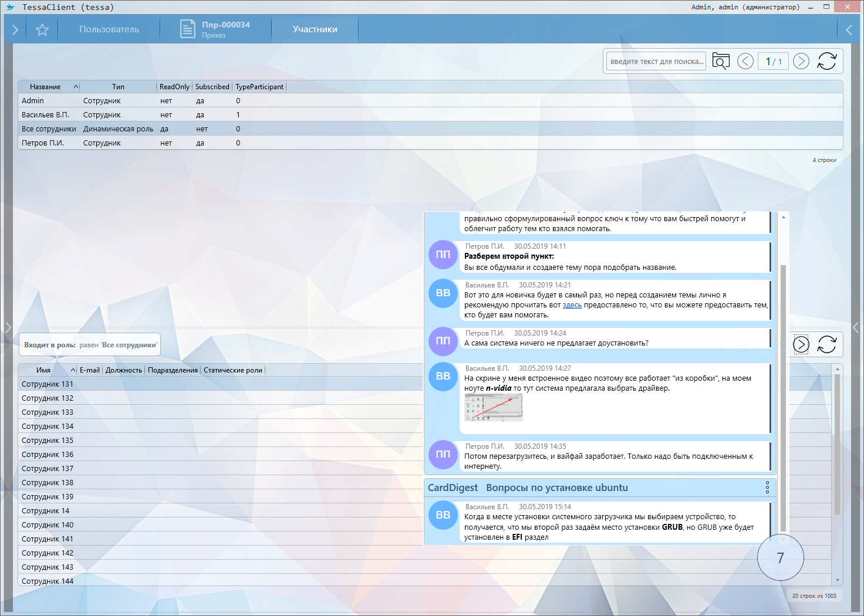Screen dimensions: 864x616
Task: Refresh the lower employees list
Action: coord(826,344)
